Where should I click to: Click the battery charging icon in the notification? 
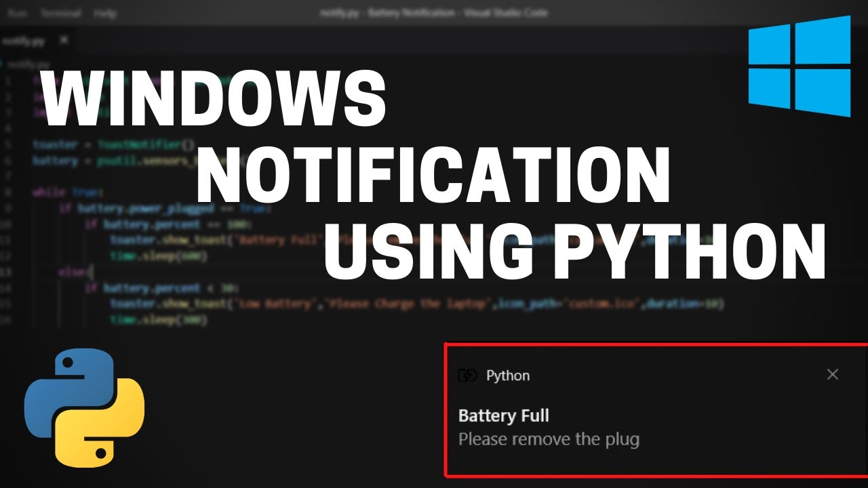pos(468,375)
